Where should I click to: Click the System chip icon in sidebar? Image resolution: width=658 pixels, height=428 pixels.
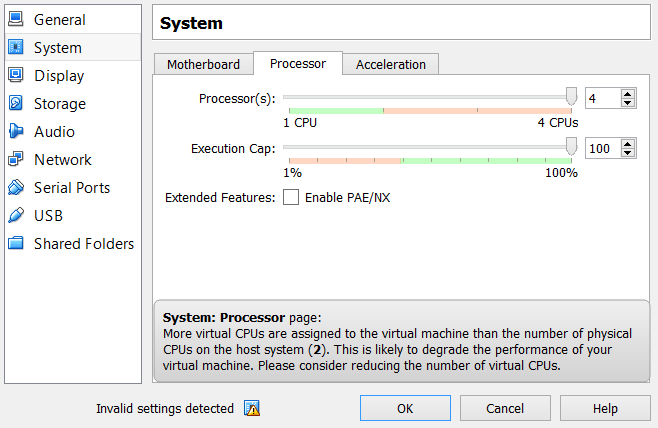pyautogui.click(x=16, y=48)
